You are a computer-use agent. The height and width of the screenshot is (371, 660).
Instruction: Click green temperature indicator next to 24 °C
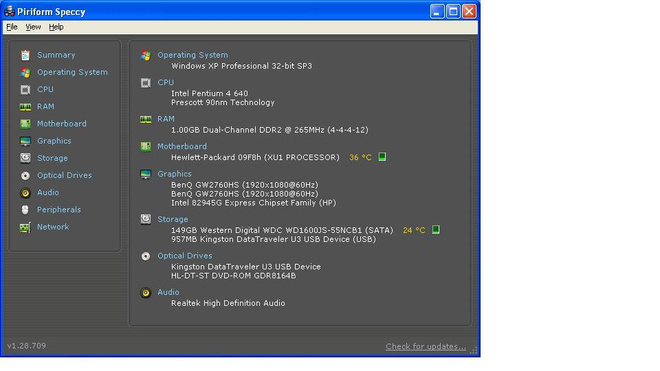(436, 230)
